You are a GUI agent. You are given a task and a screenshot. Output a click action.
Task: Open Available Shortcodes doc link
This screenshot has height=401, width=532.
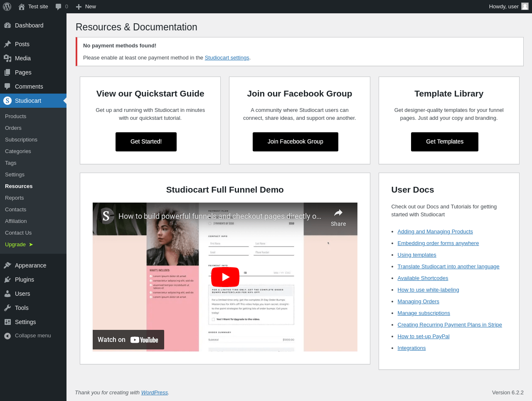[423, 278]
